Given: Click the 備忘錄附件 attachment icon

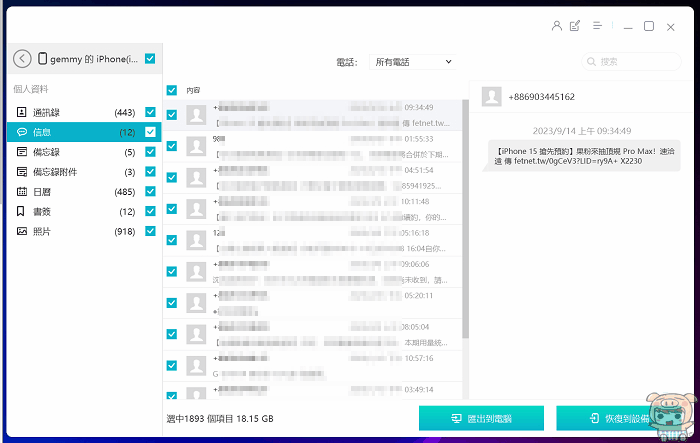Looking at the screenshot, I should pyautogui.click(x=21, y=171).
